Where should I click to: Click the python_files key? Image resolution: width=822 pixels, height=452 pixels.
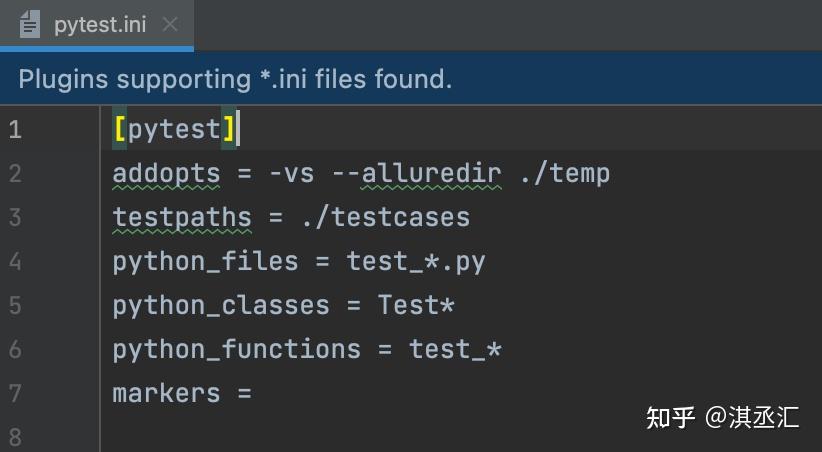pos(206,262)
